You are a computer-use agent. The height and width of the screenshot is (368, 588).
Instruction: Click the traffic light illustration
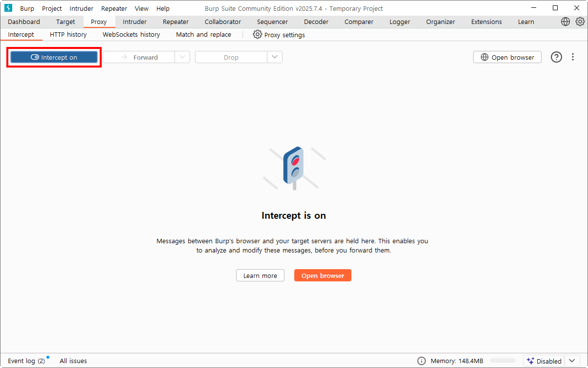pyautogui.click(x=293, y=167)
